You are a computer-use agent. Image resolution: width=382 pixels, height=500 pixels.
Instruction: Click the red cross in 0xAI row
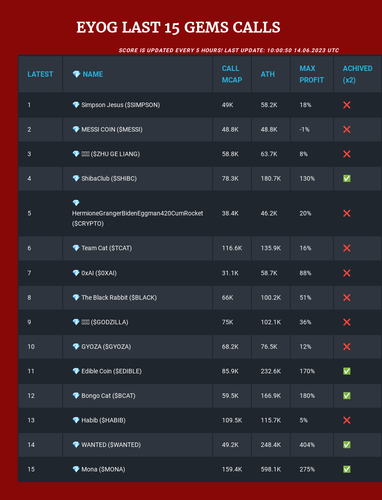click(x=347, y=273)
